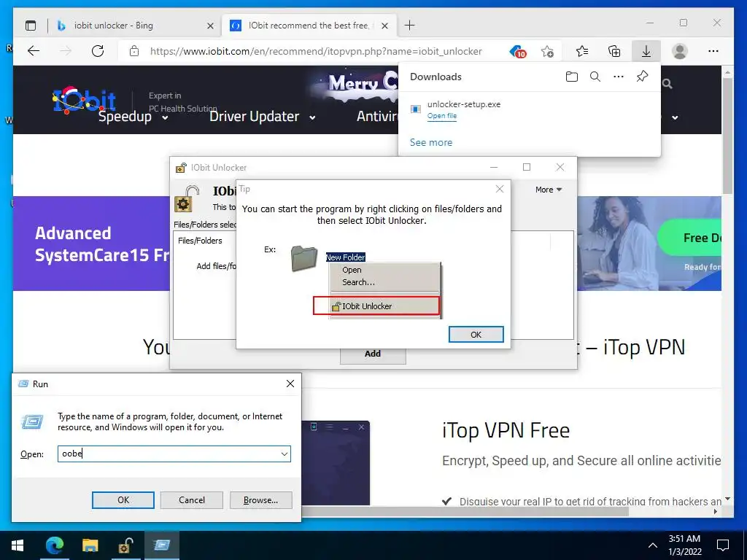Screen dimensions: 747x560
Task: Close the IObit recommend tab
Action: point(385,26)
